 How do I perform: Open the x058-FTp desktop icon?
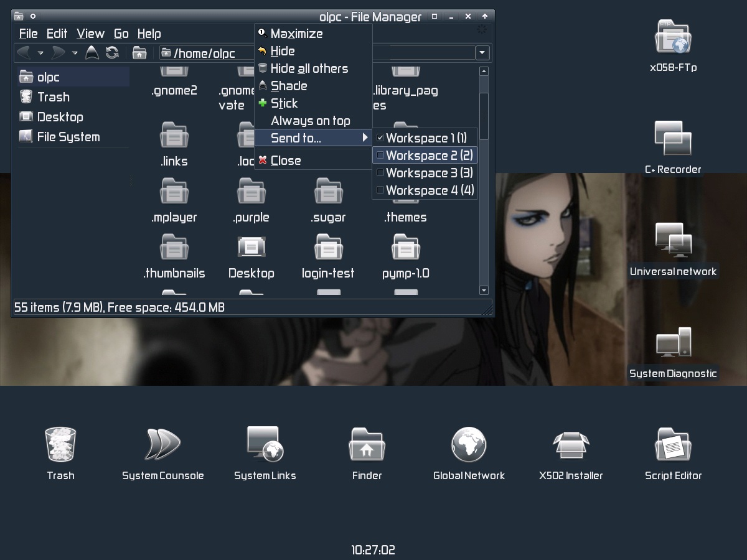point(673,37)
